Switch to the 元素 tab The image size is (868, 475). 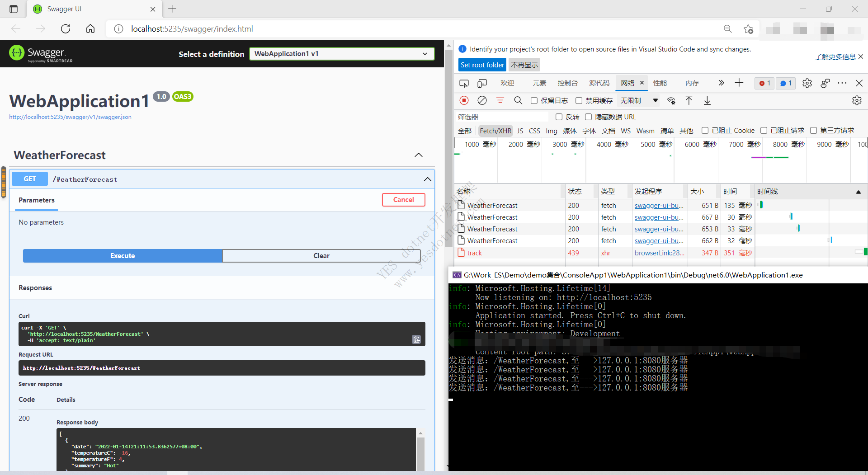pos(539,83)
